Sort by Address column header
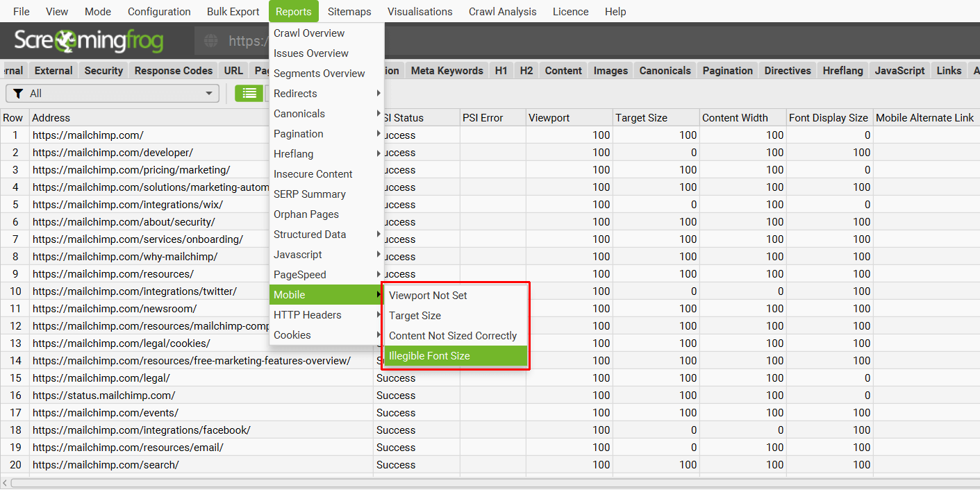Viewport: 980px width, 492px height. click(201, 118)
